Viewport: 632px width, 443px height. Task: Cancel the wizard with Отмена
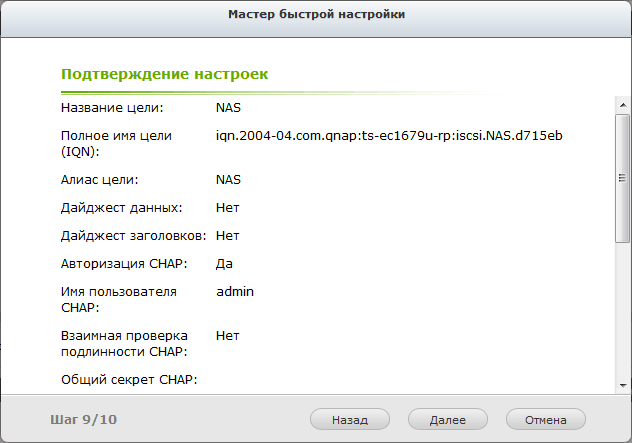click(x=546, y=420)
